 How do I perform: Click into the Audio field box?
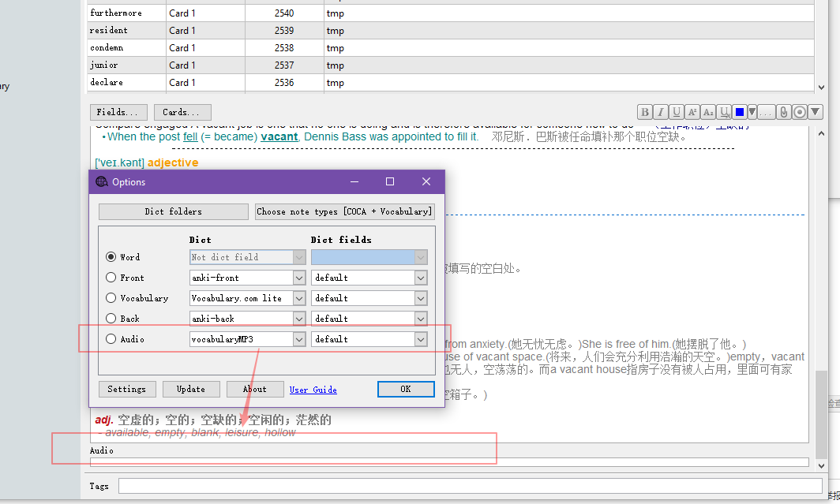click(449, 462)
